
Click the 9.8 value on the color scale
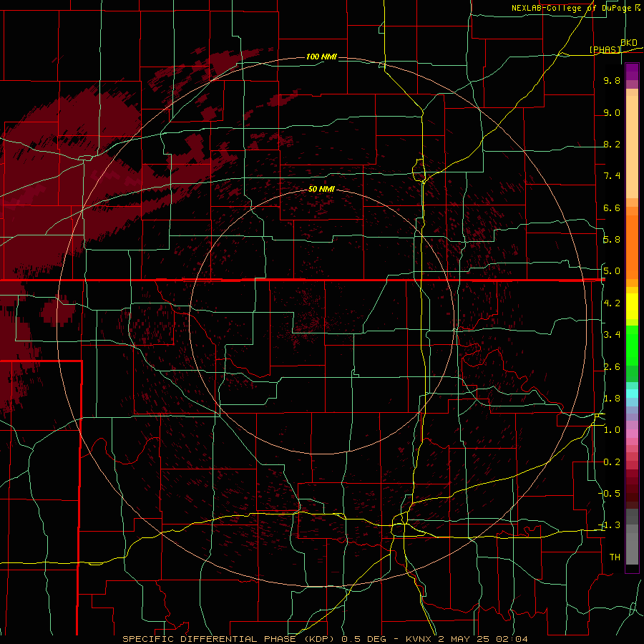click(x=612, y=81)
